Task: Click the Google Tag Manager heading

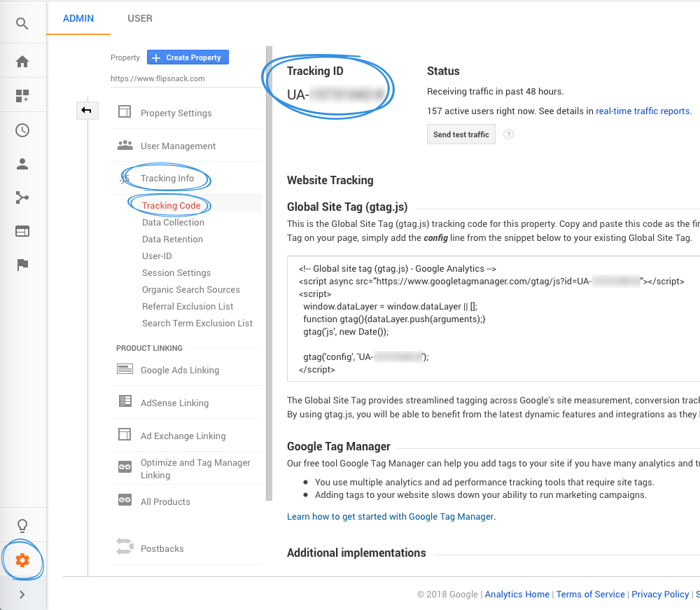Action: click(x=338, y=447)
